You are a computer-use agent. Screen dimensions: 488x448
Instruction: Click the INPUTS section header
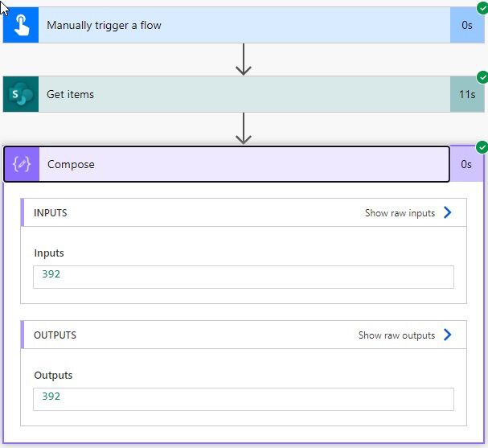tap(51, 213)
